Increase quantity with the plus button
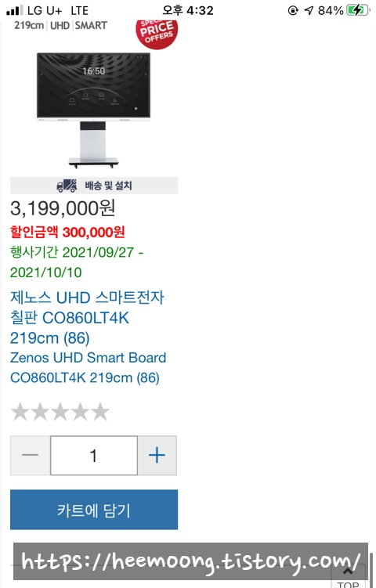 tap(157, 455)
